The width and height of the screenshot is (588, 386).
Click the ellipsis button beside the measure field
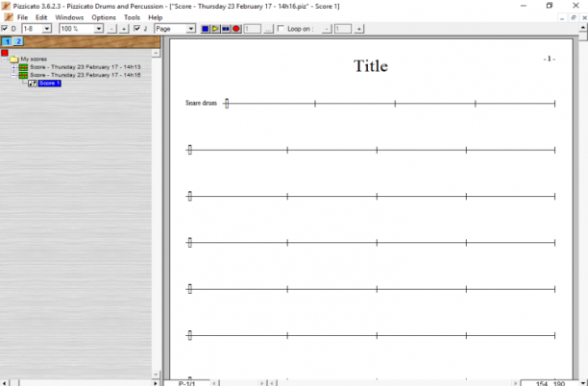tap(268, 29)
